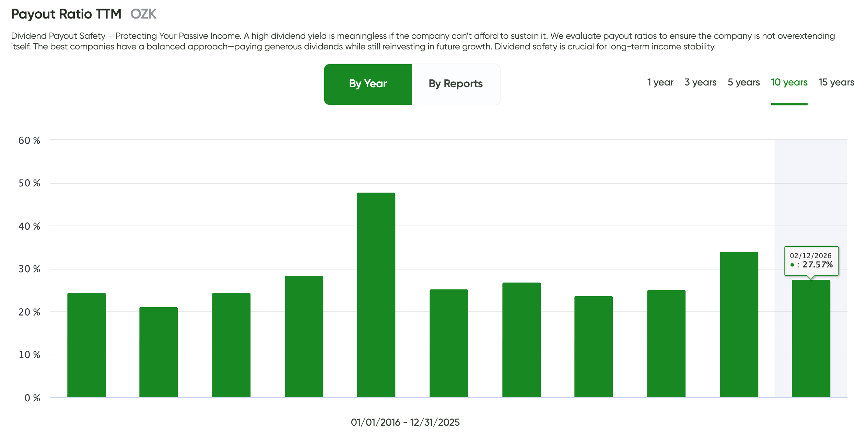Click the fourth bar near 28%
The width and height of the screenshot is (868, 436).
click(304, 336)
